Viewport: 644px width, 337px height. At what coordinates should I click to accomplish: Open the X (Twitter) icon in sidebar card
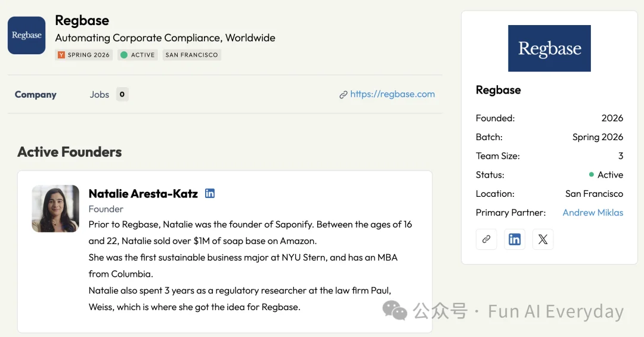pos(543,239)
